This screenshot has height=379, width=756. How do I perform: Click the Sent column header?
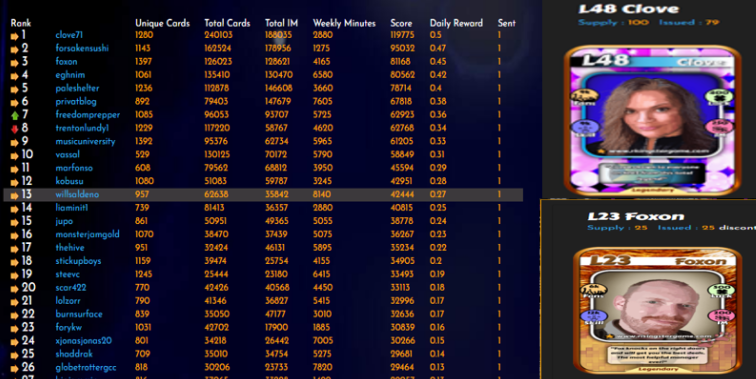tap(507, 23)
